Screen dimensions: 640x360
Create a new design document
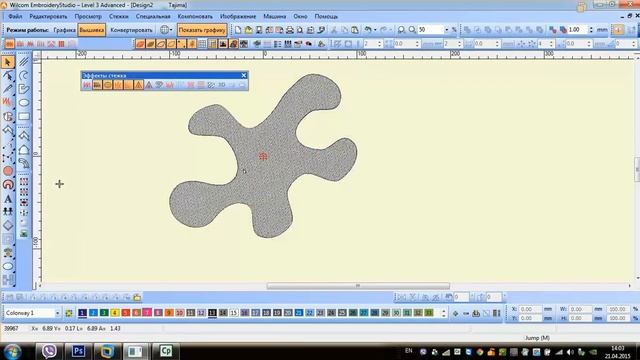238,30
